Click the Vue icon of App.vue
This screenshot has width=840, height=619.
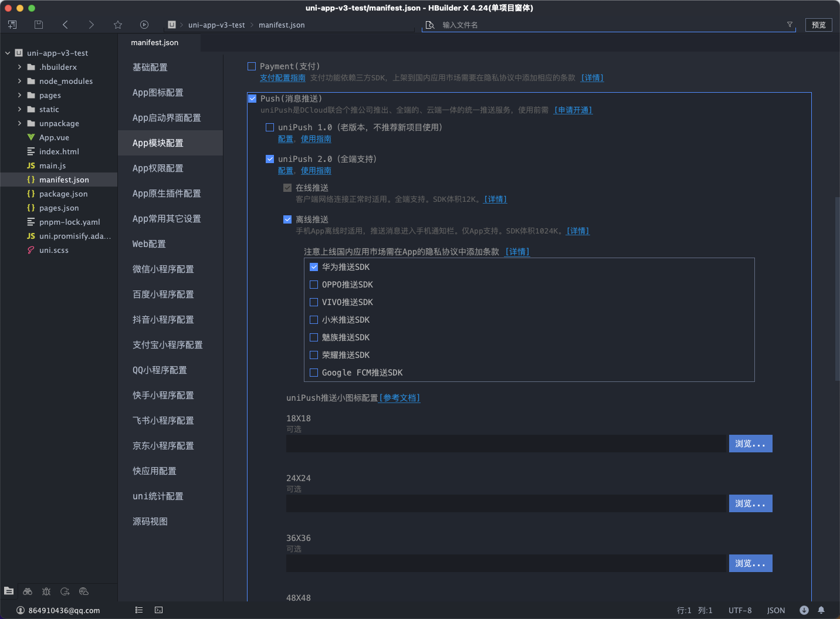click(x=31, y=137)
